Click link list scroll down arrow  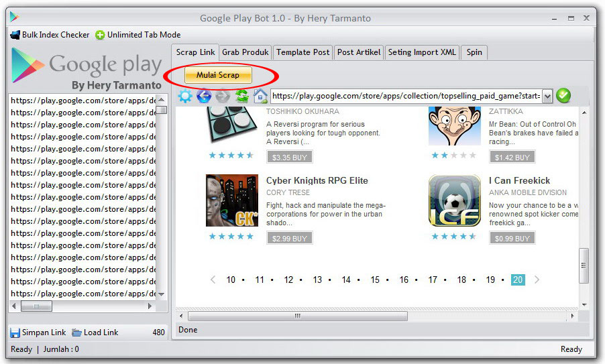tap(162, 294)
